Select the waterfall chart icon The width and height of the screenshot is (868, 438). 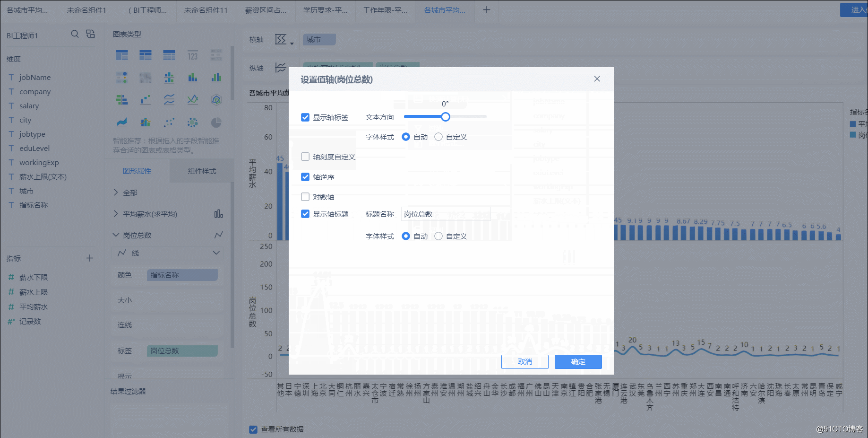[146, 99]
